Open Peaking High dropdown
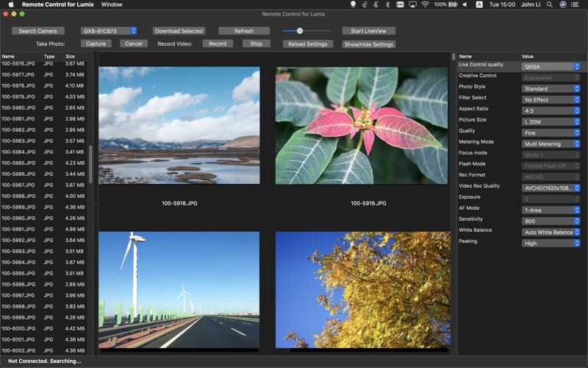 coord(551,244)
